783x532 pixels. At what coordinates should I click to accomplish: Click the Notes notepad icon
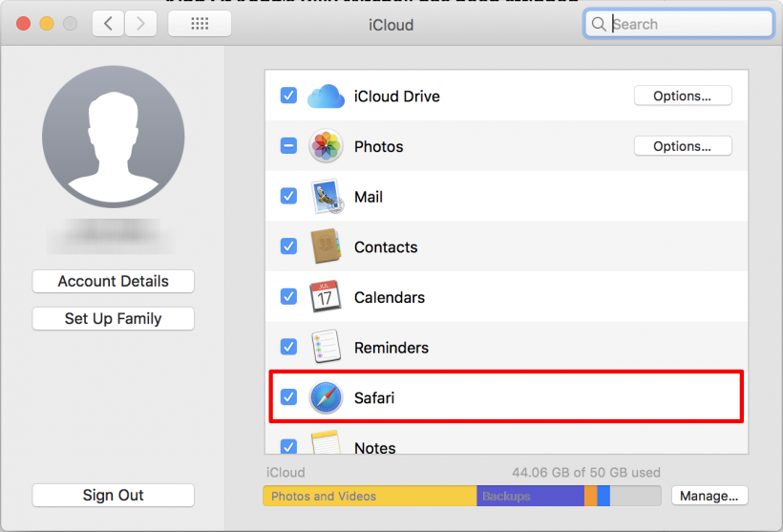coord(326,442)
